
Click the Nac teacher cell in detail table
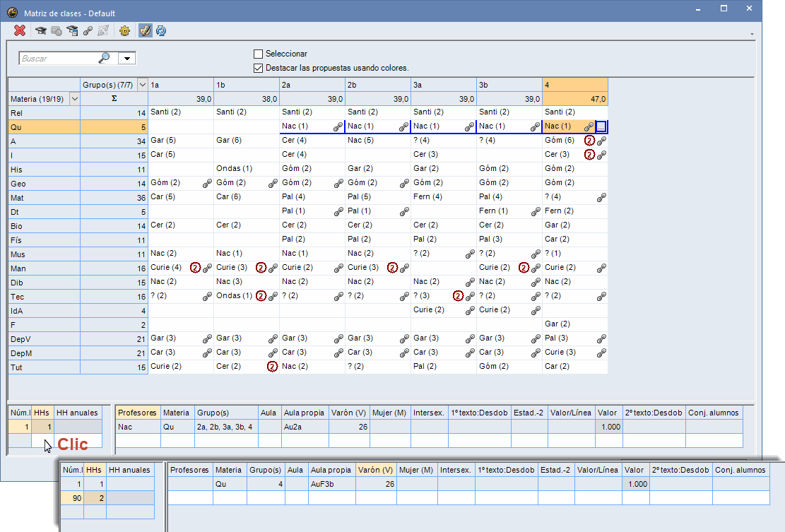138,427
